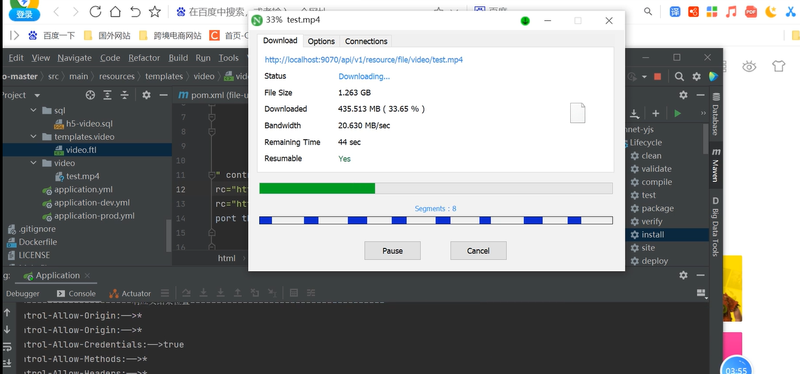
Task: Click the browser search magnifier icon
Action: (648, 11)
